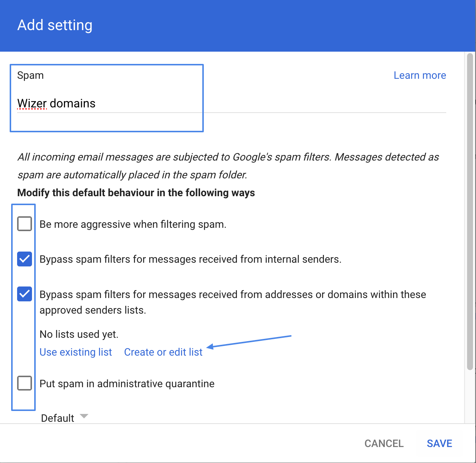
Task: Click the "Add setting" dialog header
Action: point(54,25)
